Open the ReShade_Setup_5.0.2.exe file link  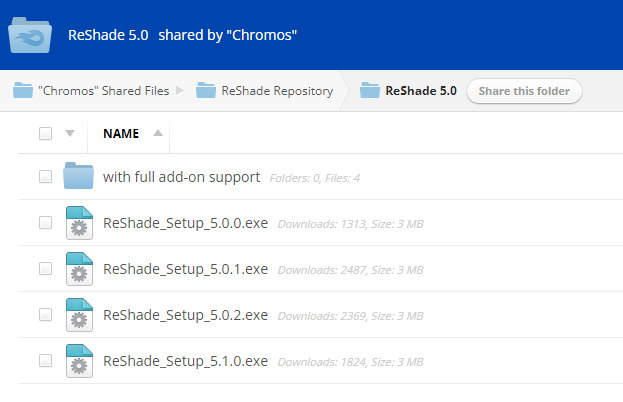coord(185,315)
